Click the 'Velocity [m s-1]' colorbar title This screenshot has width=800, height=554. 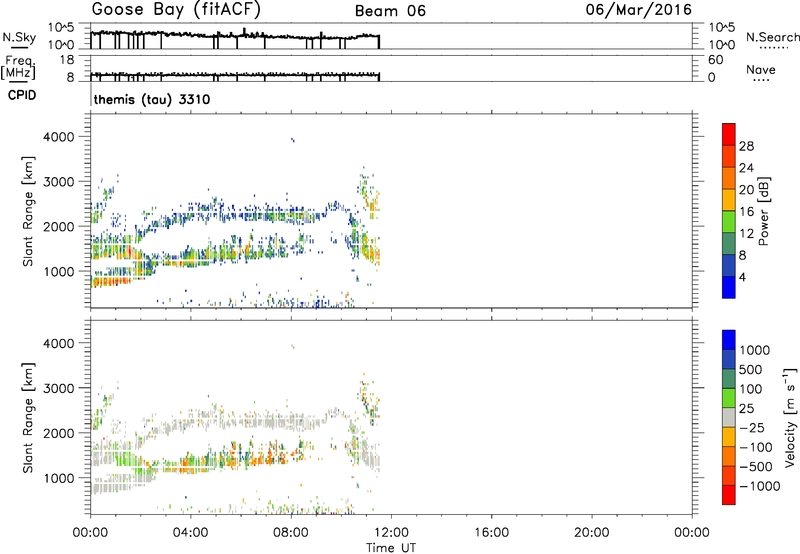(789, 417)
